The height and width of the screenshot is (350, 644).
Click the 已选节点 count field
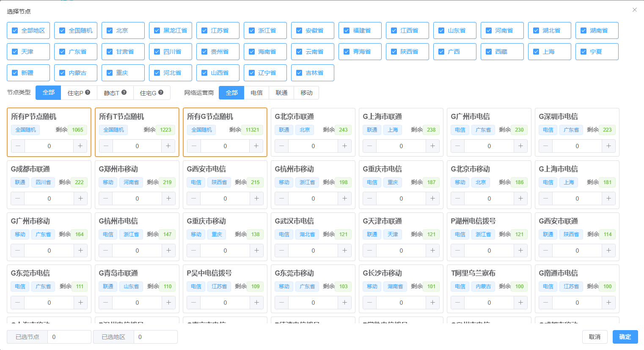point(69,337)
